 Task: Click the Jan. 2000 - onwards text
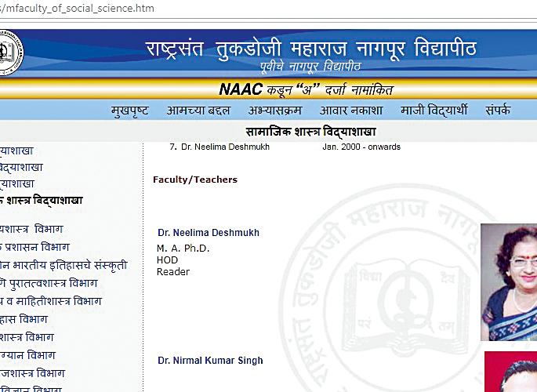tap(361, 147)
